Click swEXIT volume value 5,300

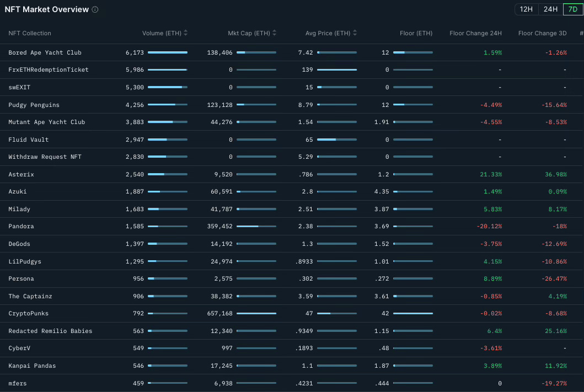point(135,87)
